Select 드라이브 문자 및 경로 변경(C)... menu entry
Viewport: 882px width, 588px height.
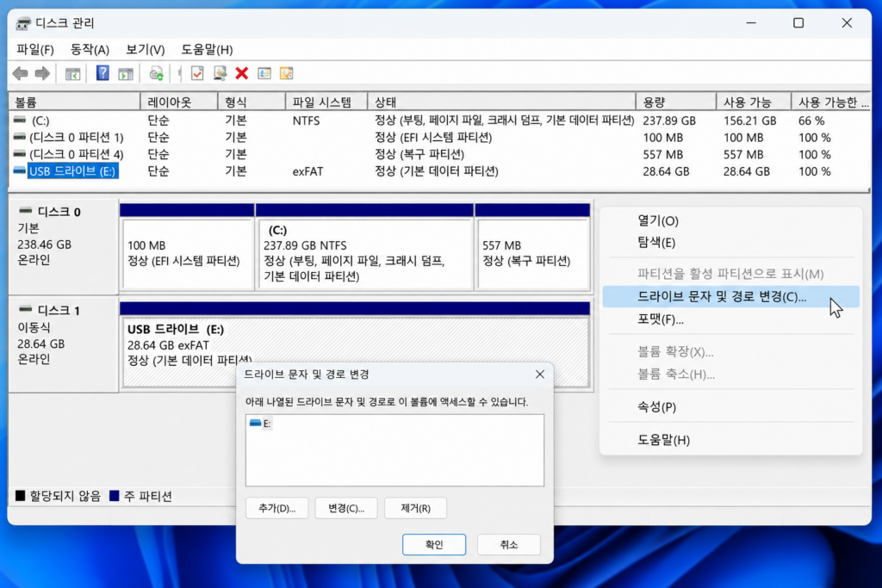pos(730,296)
